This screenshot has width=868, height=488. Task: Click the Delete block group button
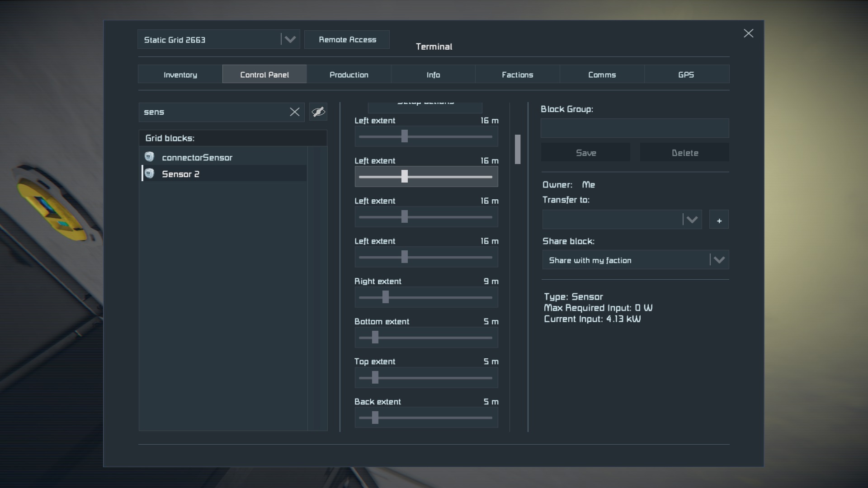[684, 153]
